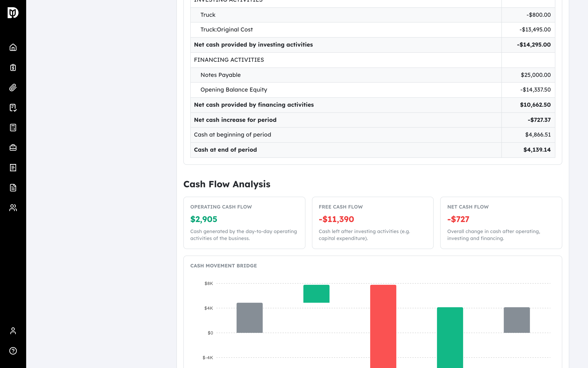Open the users group icon in the sidebar
The width and height of the screenshot is (588, 368).
click(x=13, y=208)
